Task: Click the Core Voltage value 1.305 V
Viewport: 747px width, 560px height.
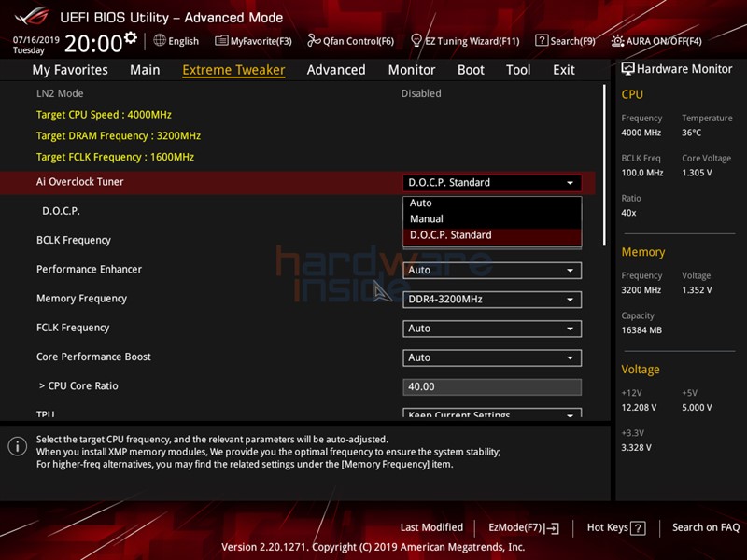Action: tap(697, 173)
